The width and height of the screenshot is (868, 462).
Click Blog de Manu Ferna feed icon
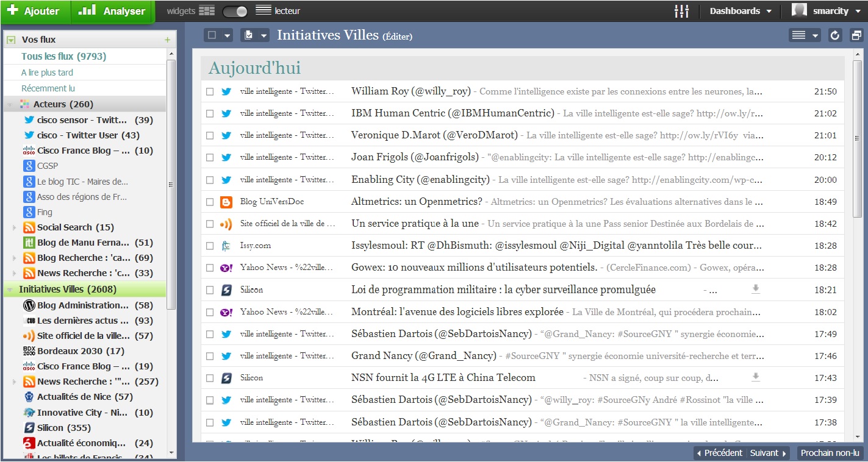[29, 243]
